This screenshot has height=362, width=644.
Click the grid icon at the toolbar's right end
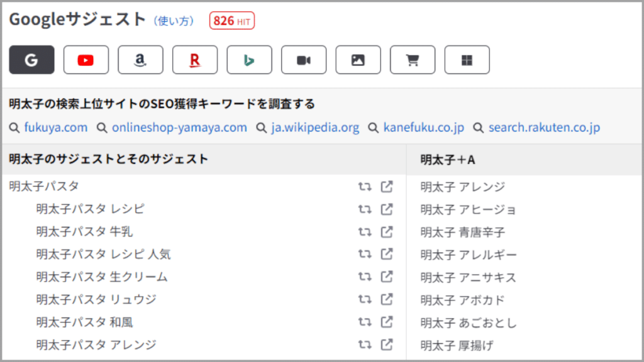pos(467,60)
